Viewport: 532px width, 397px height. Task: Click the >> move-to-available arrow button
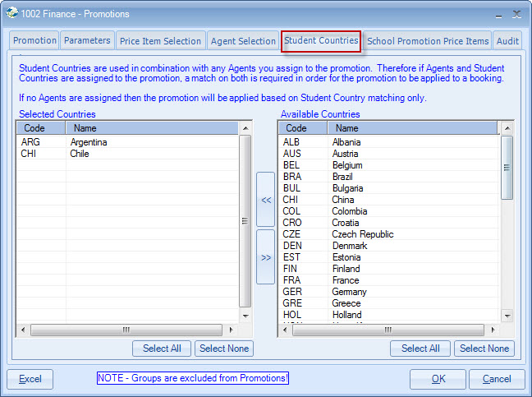coord(266,256)
